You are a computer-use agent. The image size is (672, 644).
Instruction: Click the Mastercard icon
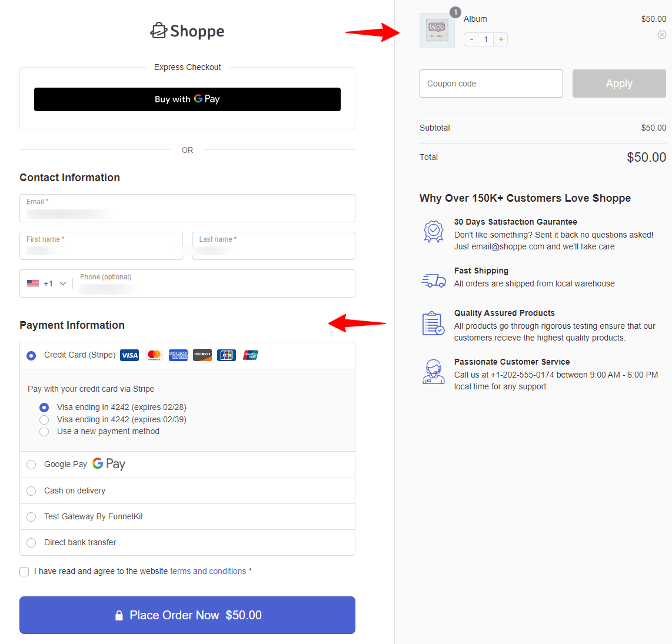pyautogui.click(x=154, y=355)
